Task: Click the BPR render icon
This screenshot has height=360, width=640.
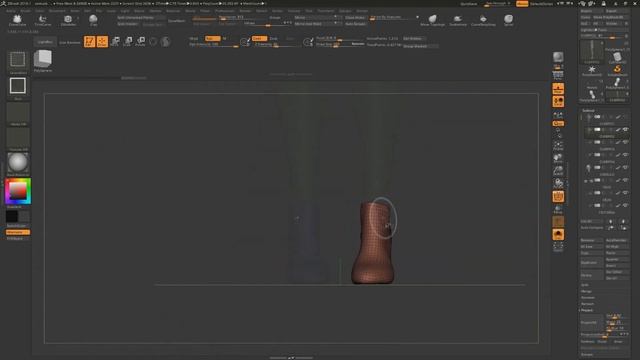Action: [558, 57]
